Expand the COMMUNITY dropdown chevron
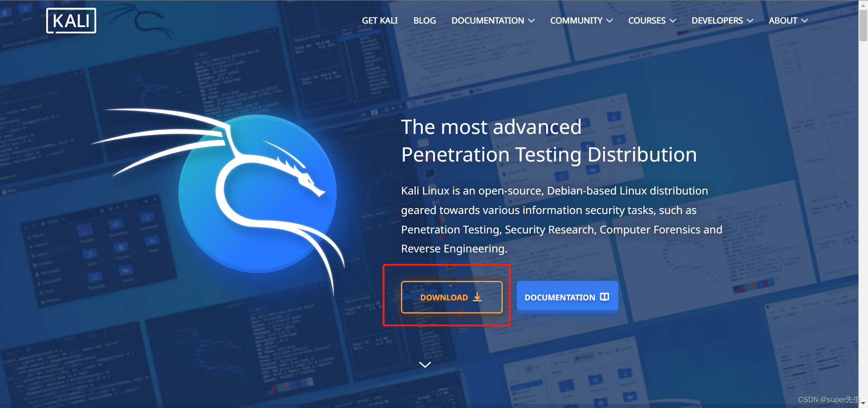This screenshot has width=868, height=408. [x=609, y=21]
